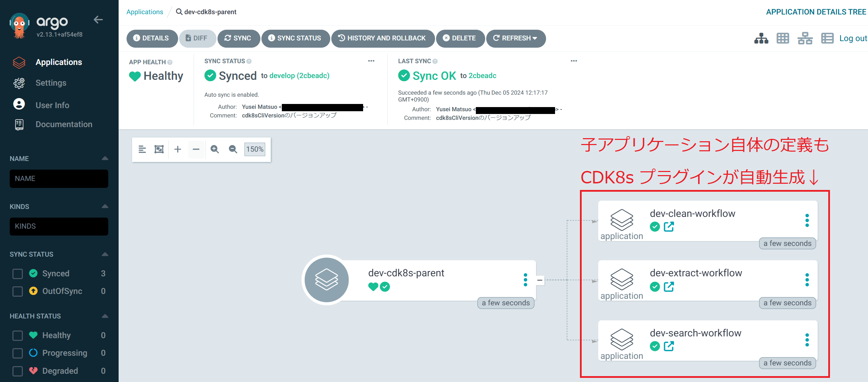This screenshot has height=382, width=868.
Task: Fit the resource graph to screen
Action: pyautogui.click(x=158, y=149)
